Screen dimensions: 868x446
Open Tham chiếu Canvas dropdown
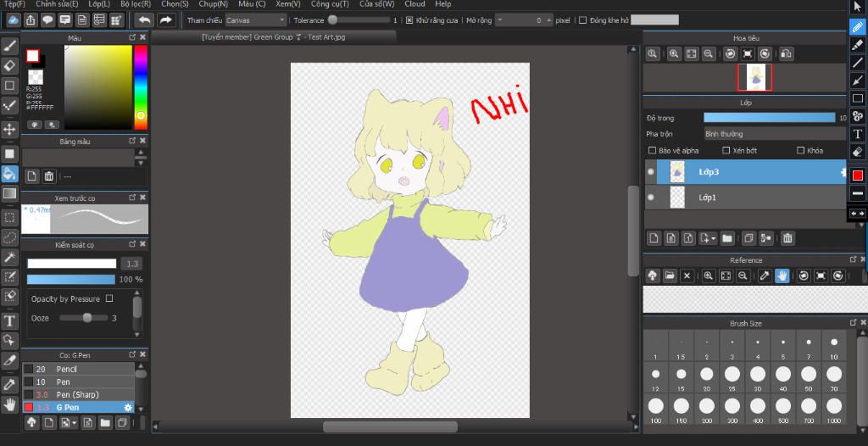tap(256, 20)
